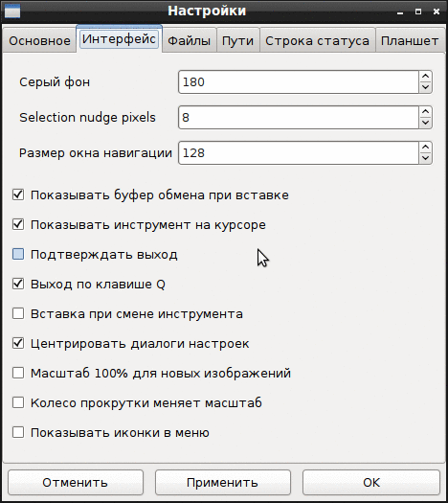Increase the Серый фон value
Viewport: 448px width, 503px height.
pos(426,77)
